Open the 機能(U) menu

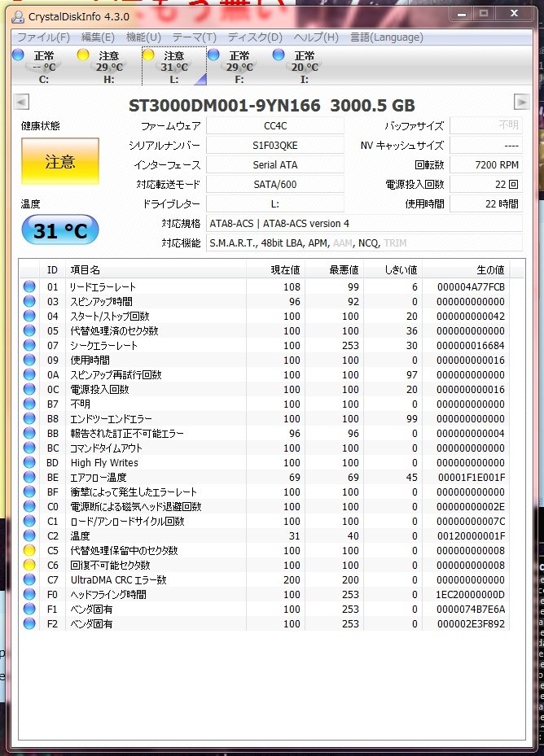143,37
